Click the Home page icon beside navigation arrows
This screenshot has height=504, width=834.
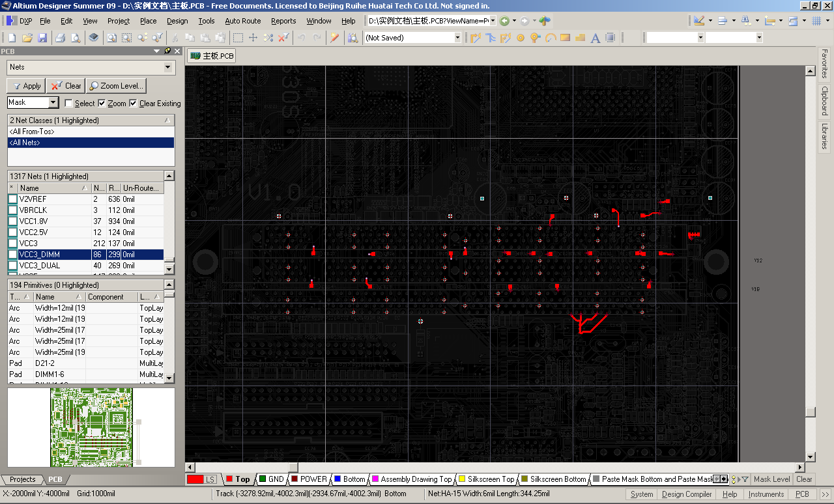[545, 21]
